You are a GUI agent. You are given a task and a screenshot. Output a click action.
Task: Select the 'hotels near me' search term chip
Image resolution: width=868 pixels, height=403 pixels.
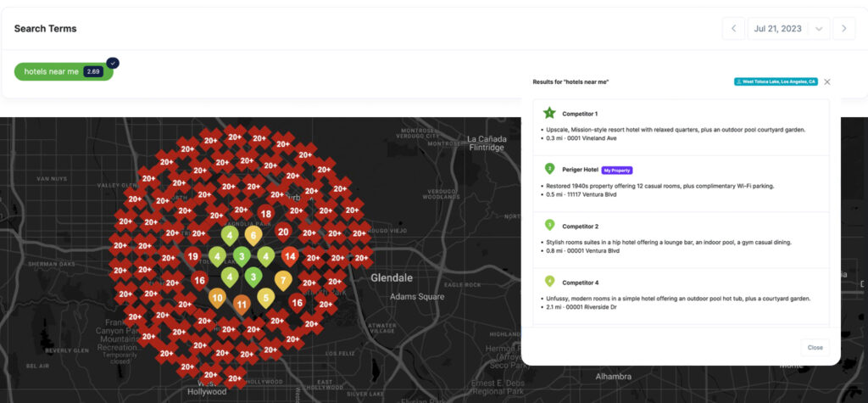click(64, 71)
